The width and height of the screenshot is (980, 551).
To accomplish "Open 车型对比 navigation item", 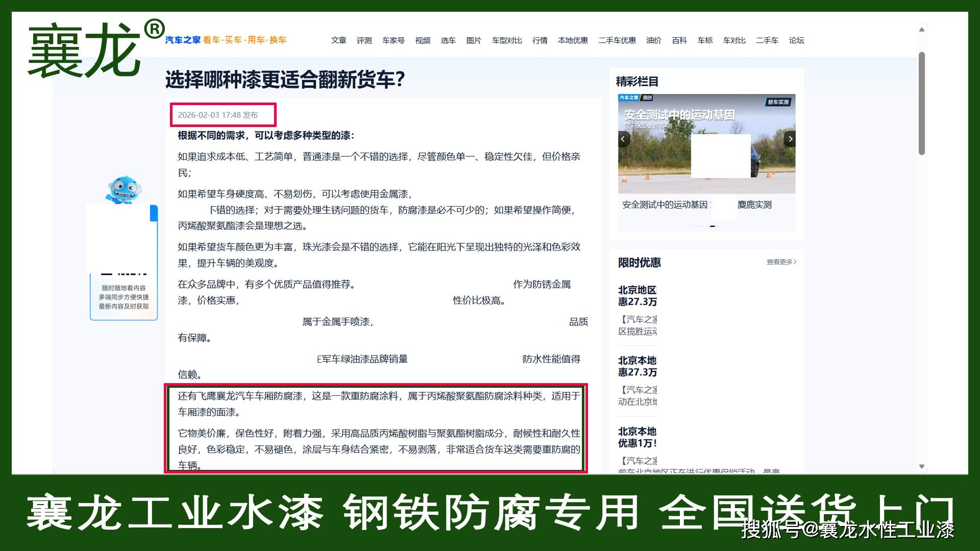I will coord(506,40).
